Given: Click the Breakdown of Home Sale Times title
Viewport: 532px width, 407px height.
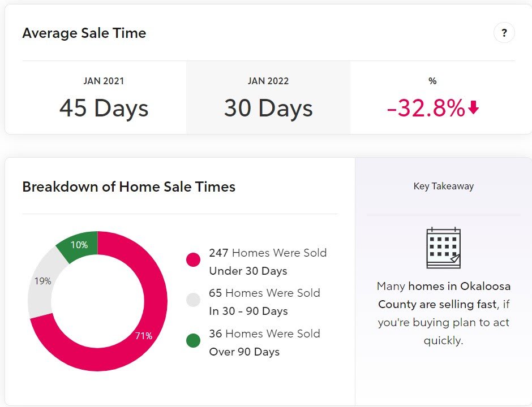Looking at the screenshot, I should (x=128, y=187).
